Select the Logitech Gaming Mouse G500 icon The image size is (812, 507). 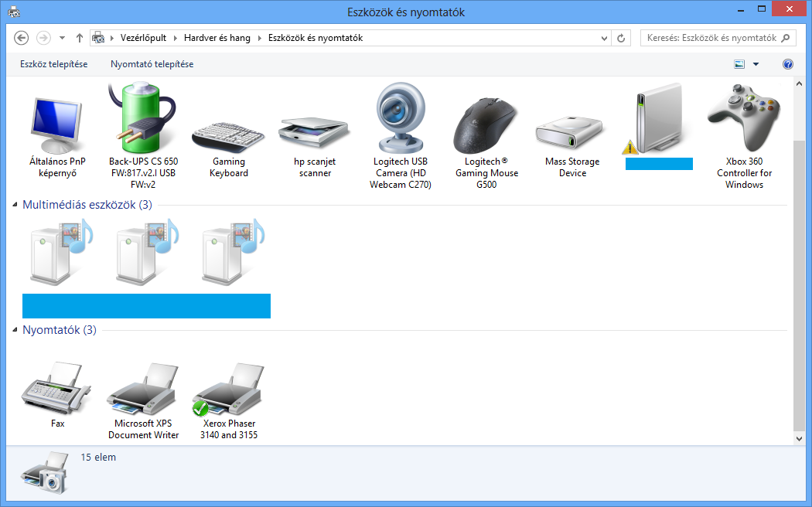tap(485, 125)
